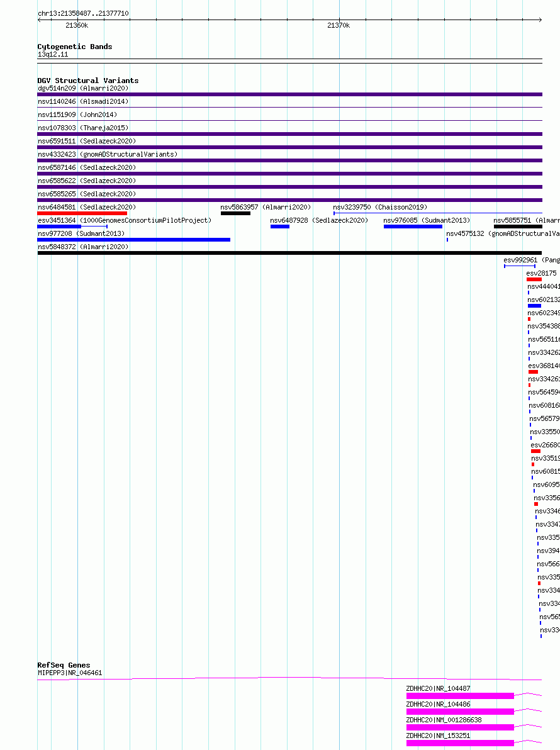This screenshot has width=560, height=750.
Task: Click the left arrow end of the ruler
Action: point(39,20)
